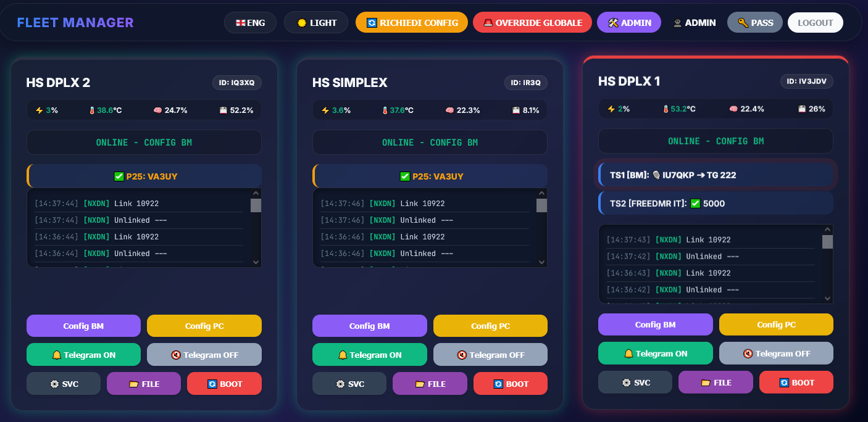868x422 pixels.
Task: Disable Telegram via OFF on HS SIMPLEX
Action: pos(490,355)
